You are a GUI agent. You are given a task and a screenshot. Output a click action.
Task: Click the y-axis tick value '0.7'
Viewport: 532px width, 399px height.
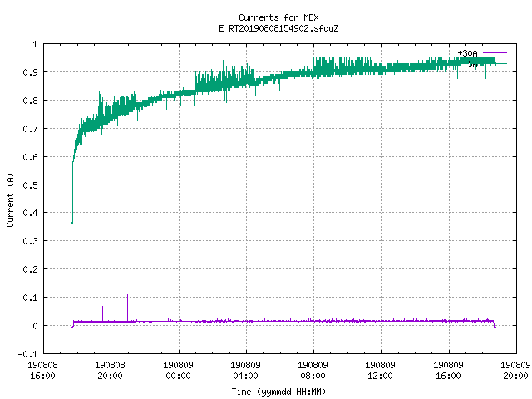point(30,129)
